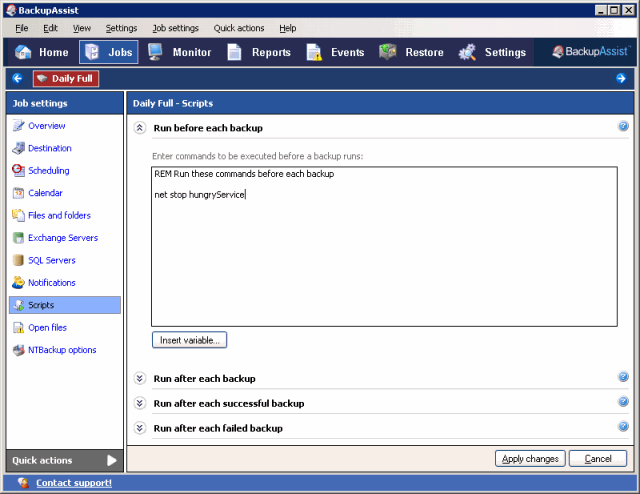Select the Jobs toolbar button
This screenshot has height=494, width=640.
point(109,52)
